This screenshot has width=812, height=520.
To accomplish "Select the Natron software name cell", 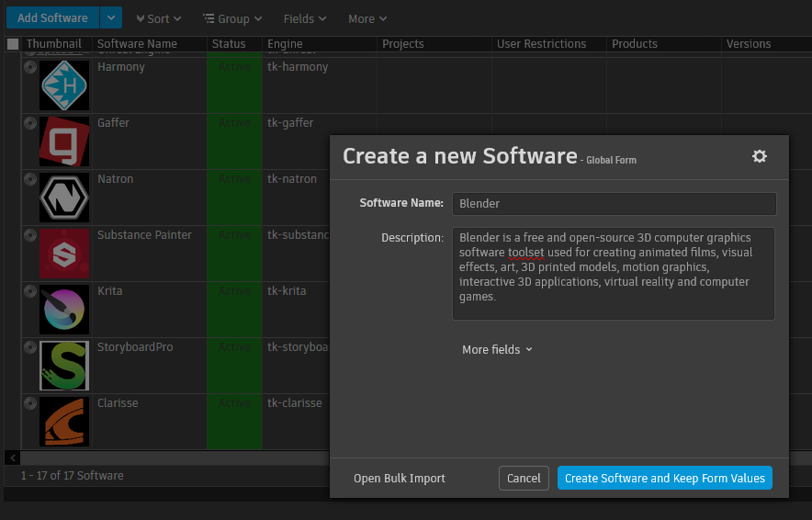I will [x=149, y=198].
